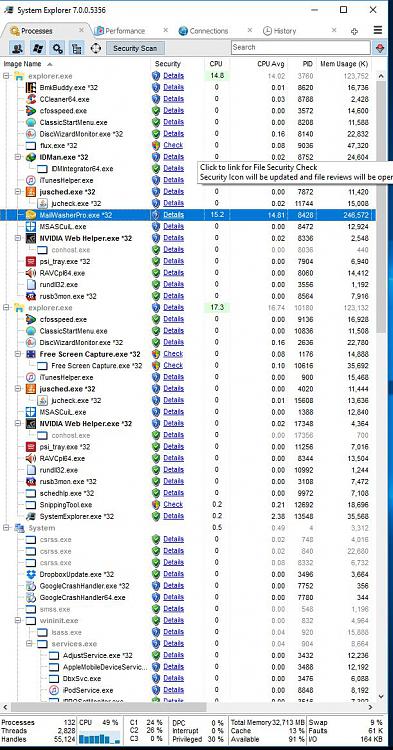Collapse the System tree node
Image resolution: width=393 pixels, height=750 pixels.
pos(7,528)
